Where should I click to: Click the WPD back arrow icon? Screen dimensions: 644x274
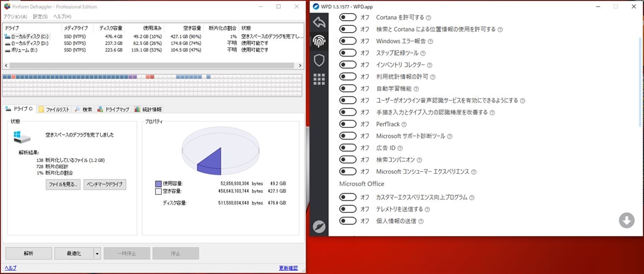319,22
